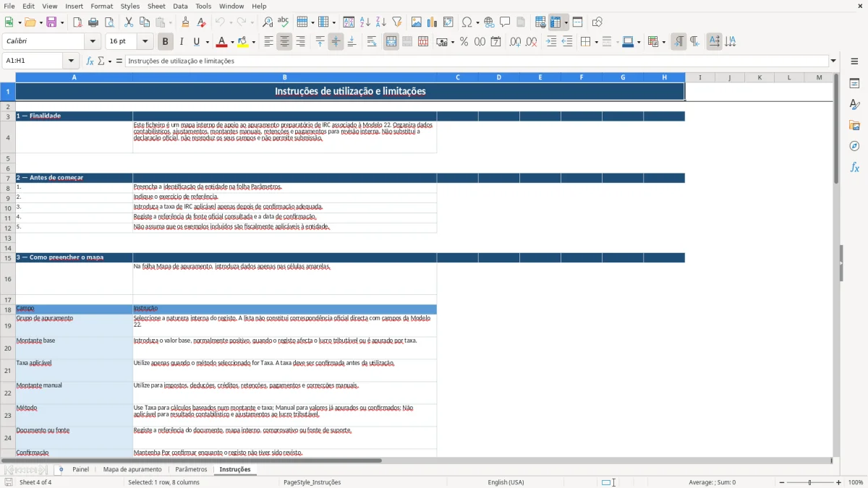Toggle the AutoFilter
The width and height of the screenshot is (868, 488).
click(397, 22)
